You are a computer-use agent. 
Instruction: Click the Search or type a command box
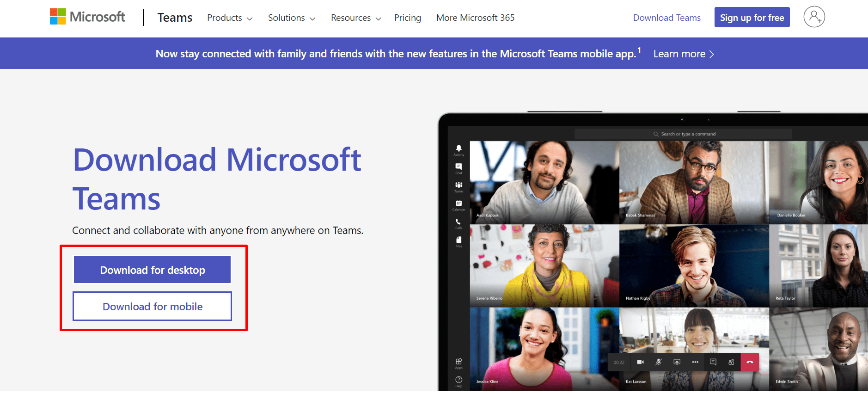pyautogui.click(x=683, y=134)
